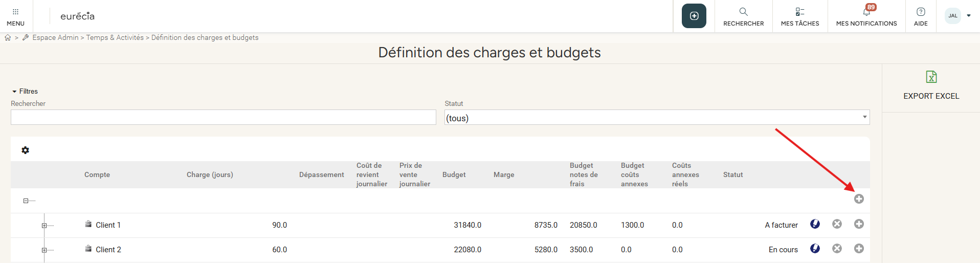
Task: Click the blue gauge icon for Client 2
Action: click(x=815, y=249)
